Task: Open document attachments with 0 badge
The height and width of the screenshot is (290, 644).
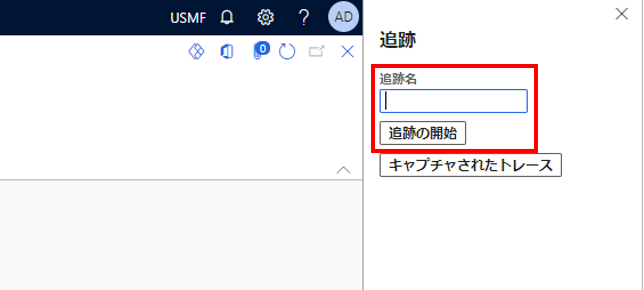Action: coord(261,50)
